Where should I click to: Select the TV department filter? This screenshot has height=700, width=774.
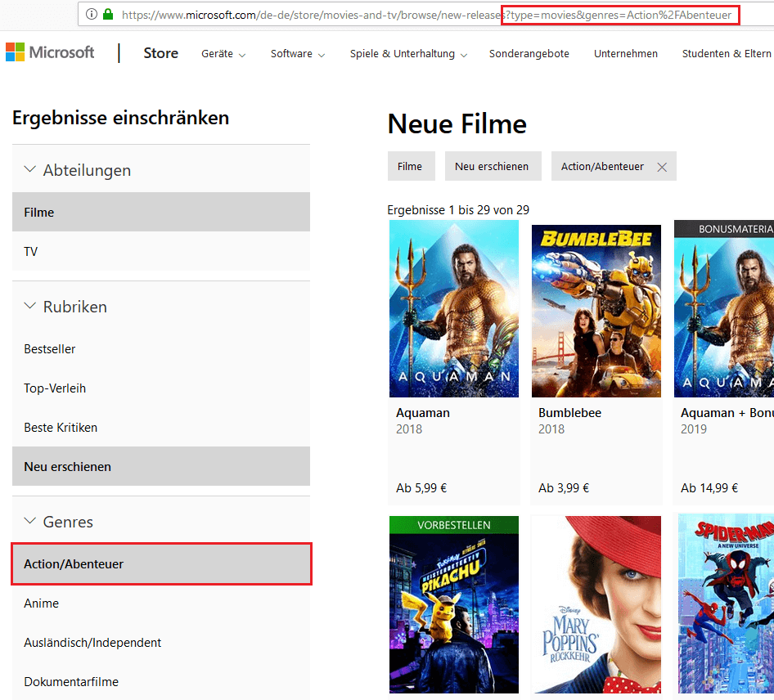pyautogui.click(x=161, y=251)
